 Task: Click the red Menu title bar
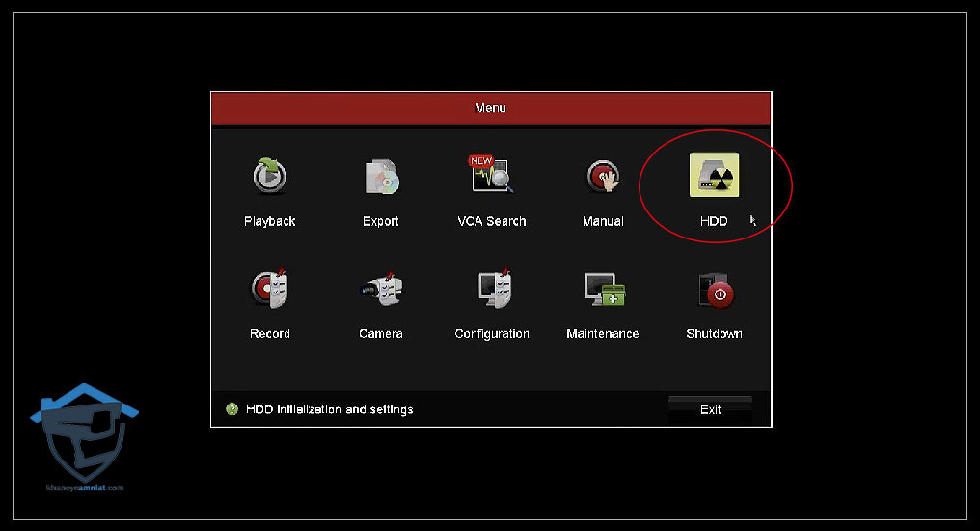coord(490,107)
